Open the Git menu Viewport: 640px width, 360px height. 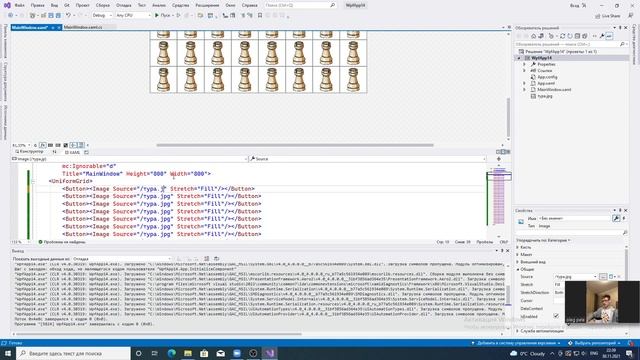(67, 5)
